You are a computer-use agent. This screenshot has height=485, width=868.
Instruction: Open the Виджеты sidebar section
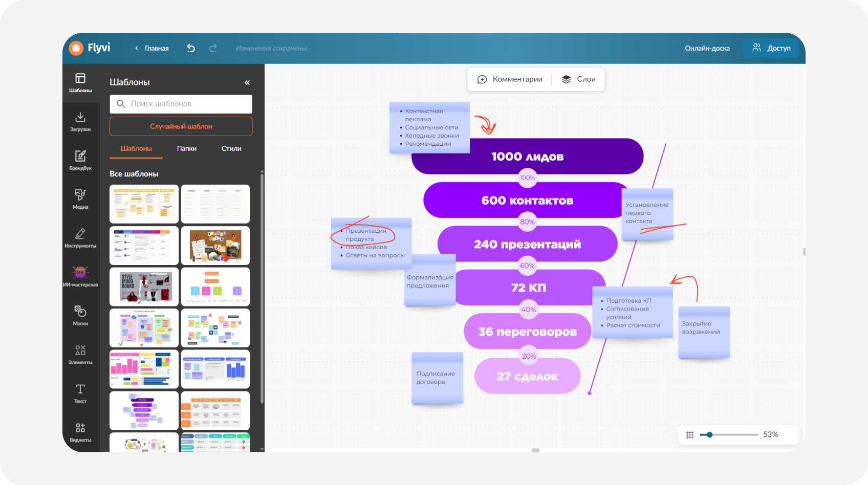click(80, 433)
